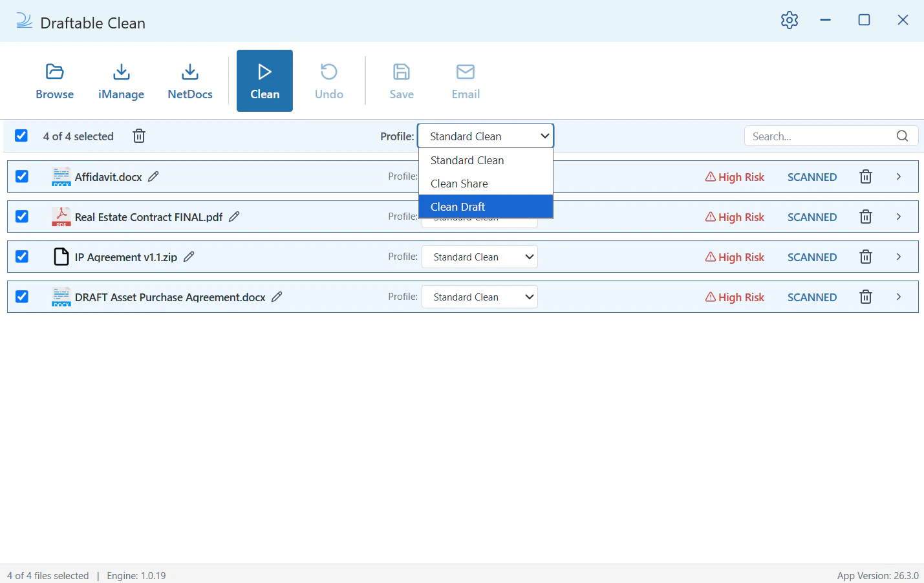Open the IP Agreement v1.1.zip profile dropdown

pyautogui.click(x=480, y=257)
